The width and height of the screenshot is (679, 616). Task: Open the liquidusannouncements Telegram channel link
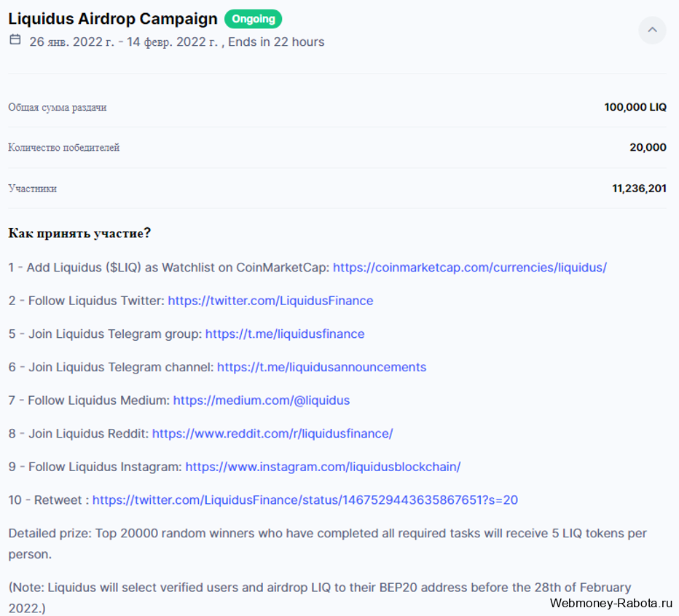click(x=321, y=367)
